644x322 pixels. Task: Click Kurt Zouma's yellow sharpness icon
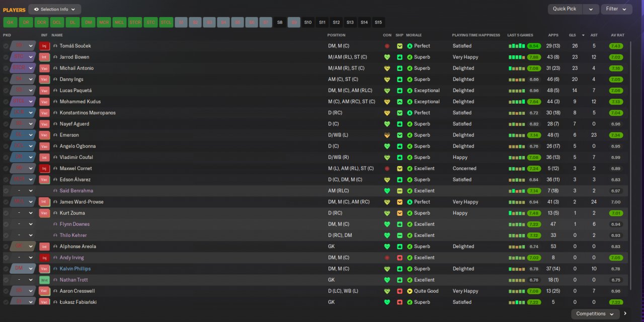(x=399, y=213)
